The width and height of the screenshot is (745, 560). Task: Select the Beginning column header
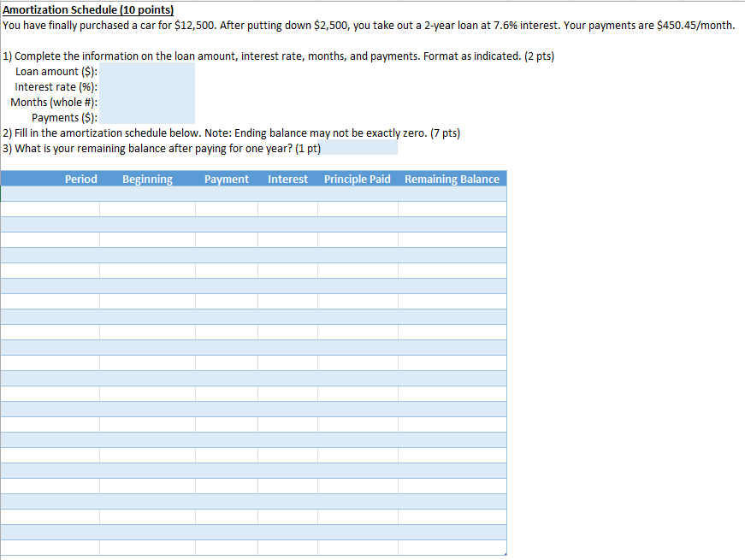click(147, 179)
